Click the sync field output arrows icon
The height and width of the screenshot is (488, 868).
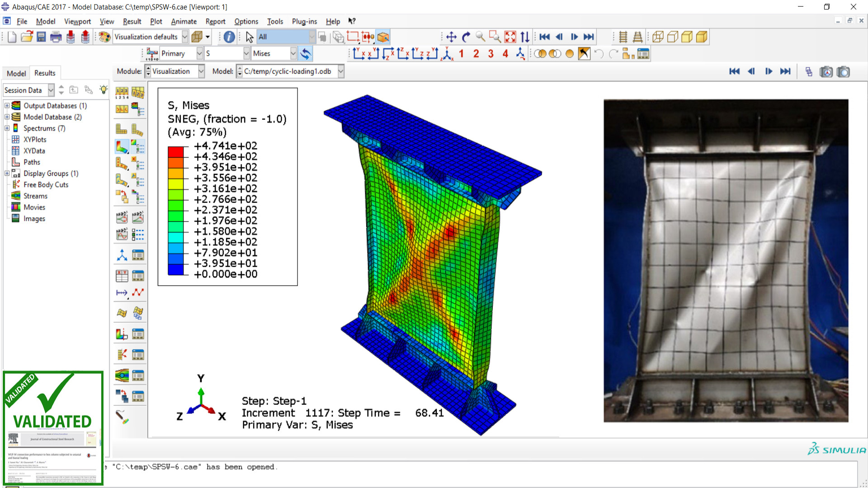(x=306, y=54)
